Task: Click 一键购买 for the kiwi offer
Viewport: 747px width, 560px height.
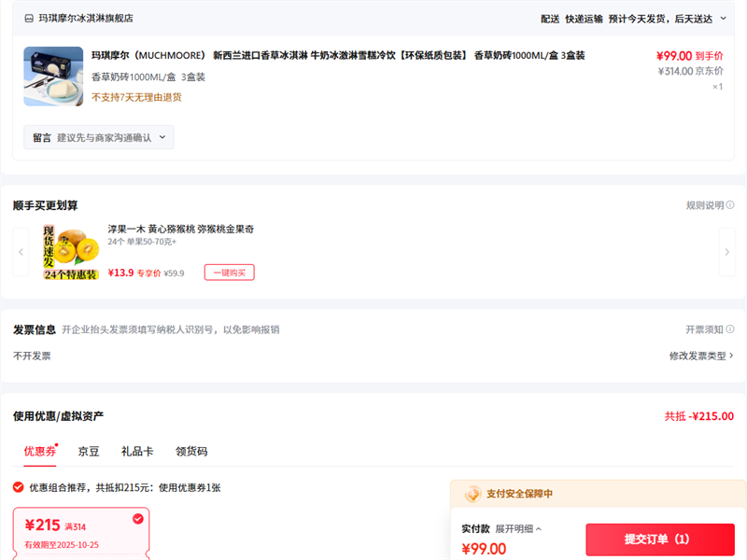Action: pos(229,273)
